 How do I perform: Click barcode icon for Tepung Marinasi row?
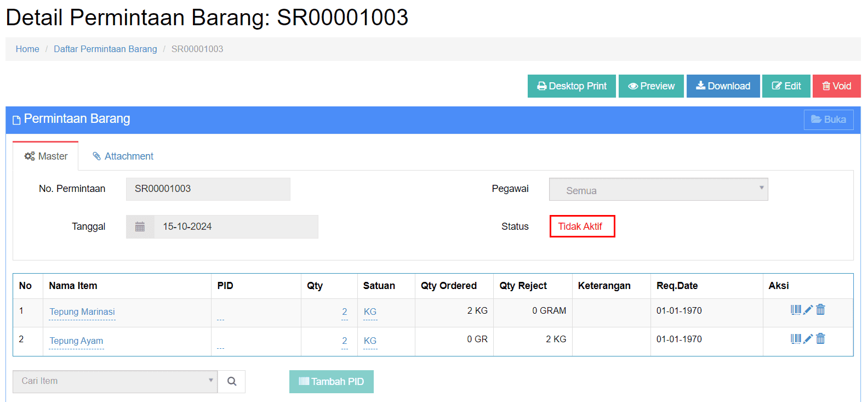(x=796, y=310)
